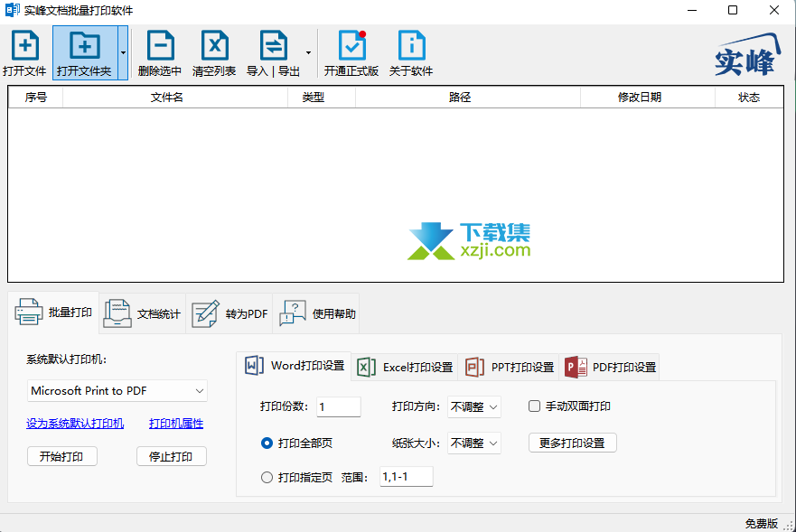
Task: Sort list by 文件名 column header
Action: [175, 98]
